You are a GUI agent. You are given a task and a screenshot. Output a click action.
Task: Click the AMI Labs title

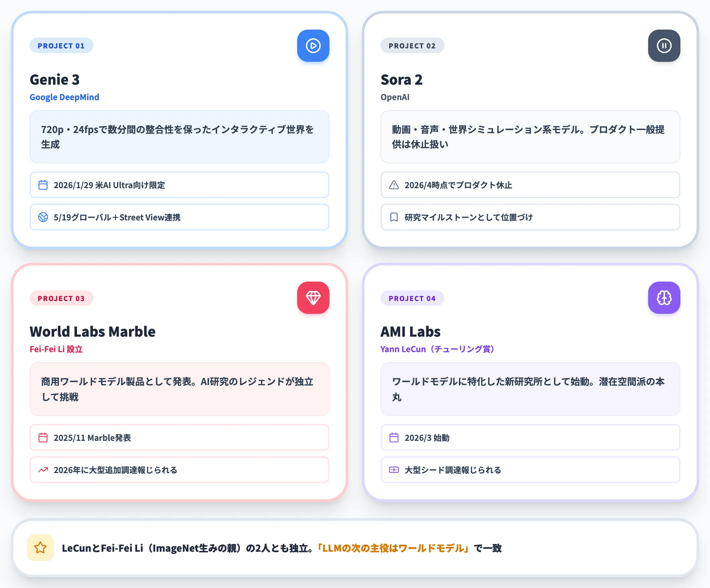point(410,332)
